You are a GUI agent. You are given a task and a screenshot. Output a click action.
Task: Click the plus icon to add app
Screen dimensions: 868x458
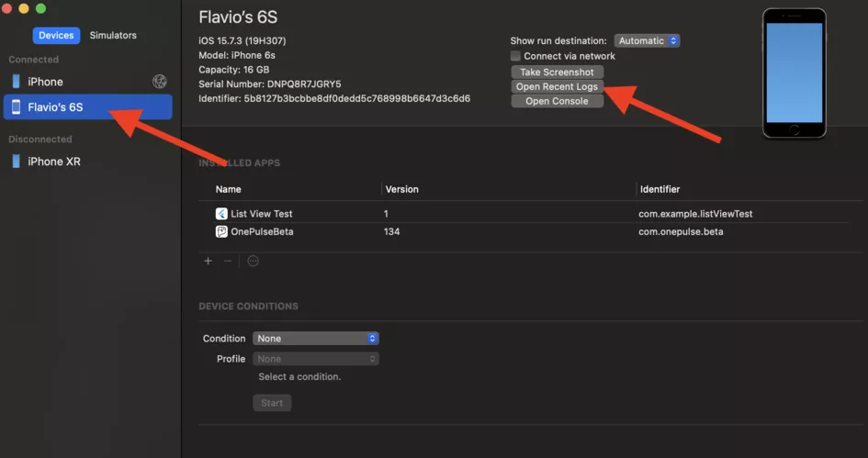pos(209,261)
